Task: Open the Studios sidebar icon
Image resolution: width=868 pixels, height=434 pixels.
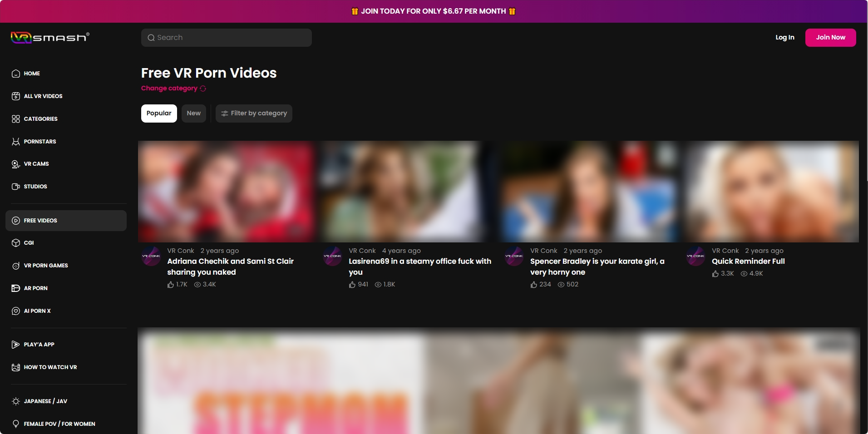Action: [x=16, y=187]
